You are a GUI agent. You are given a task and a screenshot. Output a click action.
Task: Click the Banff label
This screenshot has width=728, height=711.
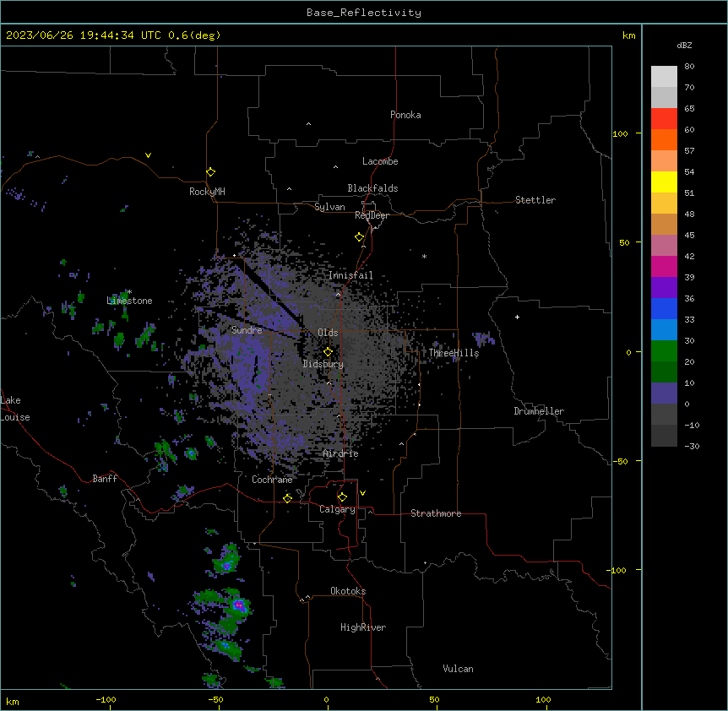click(105, 479)
